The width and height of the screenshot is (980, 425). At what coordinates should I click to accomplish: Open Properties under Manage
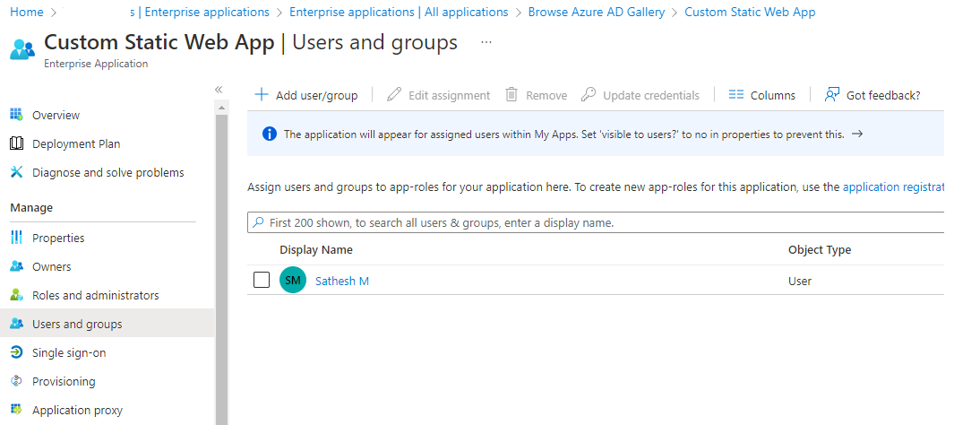[x=58, y=238]
